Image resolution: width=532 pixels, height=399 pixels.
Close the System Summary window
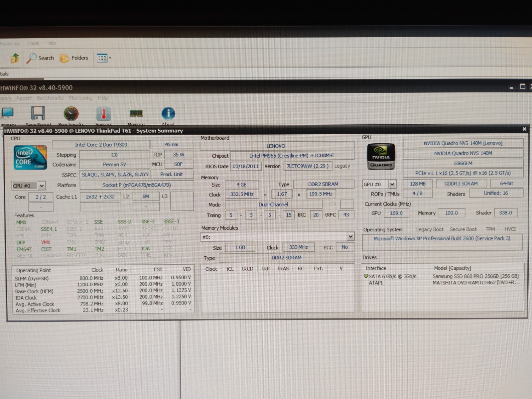(524, 129)
